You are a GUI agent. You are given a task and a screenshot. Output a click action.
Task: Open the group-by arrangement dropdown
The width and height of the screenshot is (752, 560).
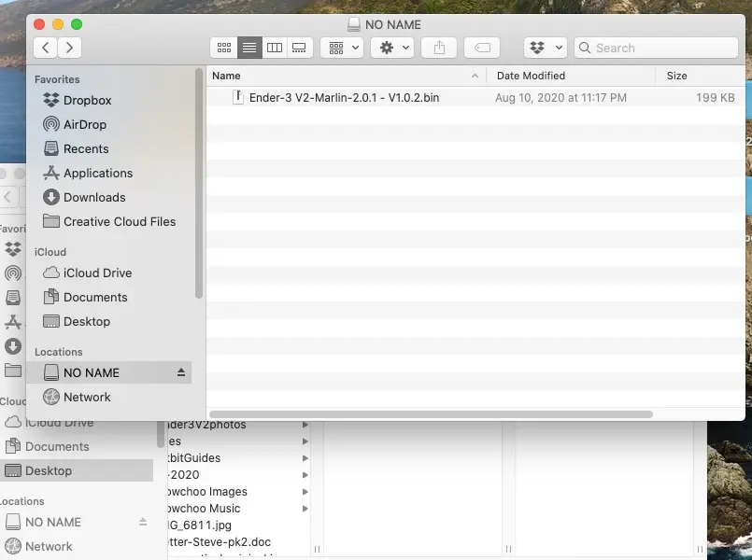[x=342, y=48]
